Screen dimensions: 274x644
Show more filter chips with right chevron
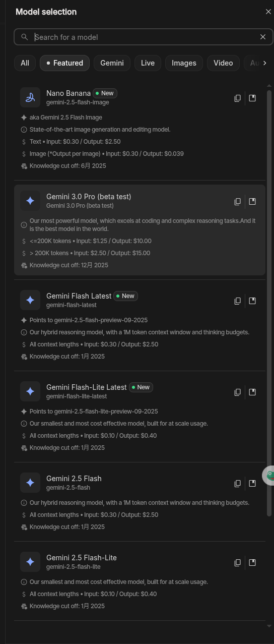[x=264, y=63]
